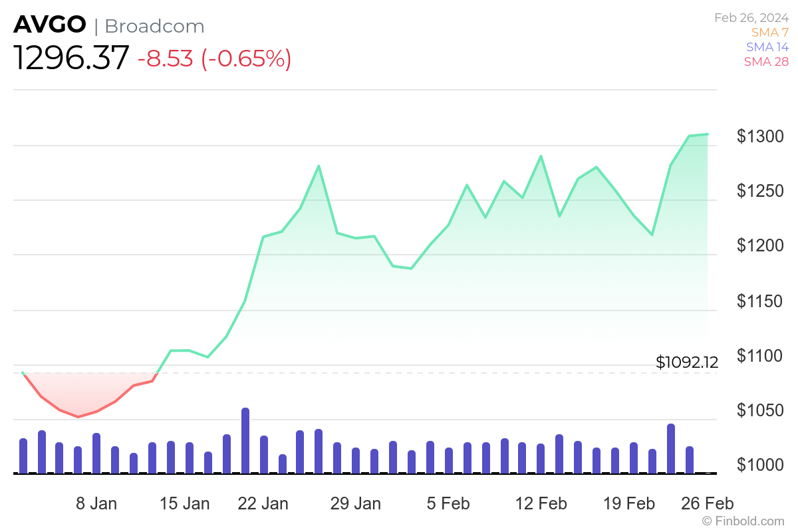Image resolution: width=798 pixels, height=532 pixels.
Task: Click the Feb 26, 2024 date label
Action: 751,18
